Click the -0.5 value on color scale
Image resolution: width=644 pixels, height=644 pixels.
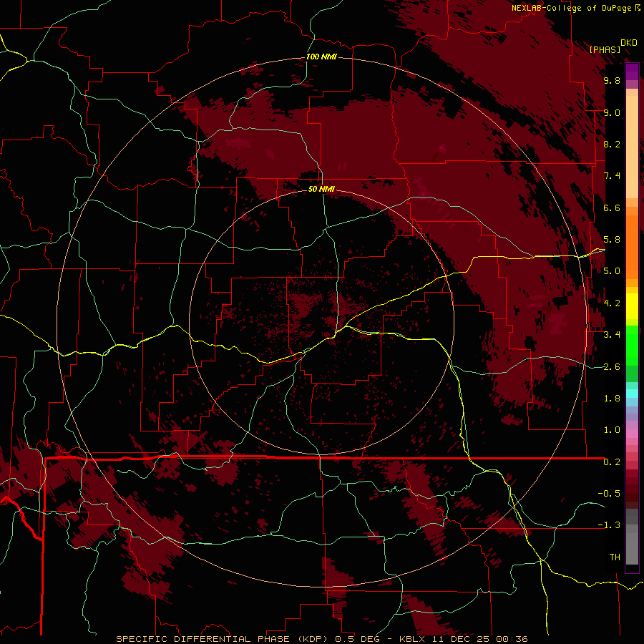pyautogui.click(x=609, y=494)
